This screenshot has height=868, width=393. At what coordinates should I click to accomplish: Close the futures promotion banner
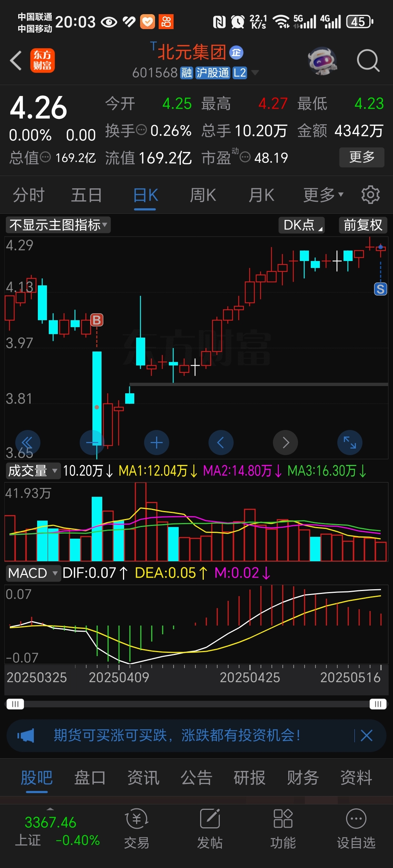pyautogui.click(x=366, y=736)
